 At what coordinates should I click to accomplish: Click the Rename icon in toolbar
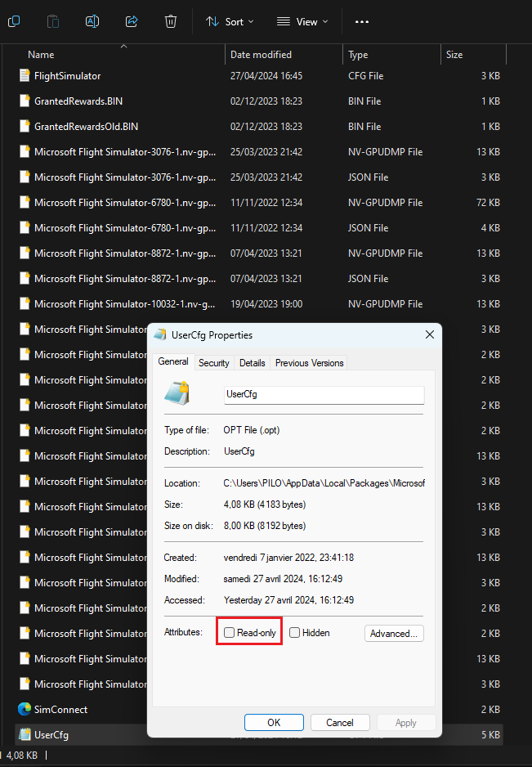[x=92, y=21]
